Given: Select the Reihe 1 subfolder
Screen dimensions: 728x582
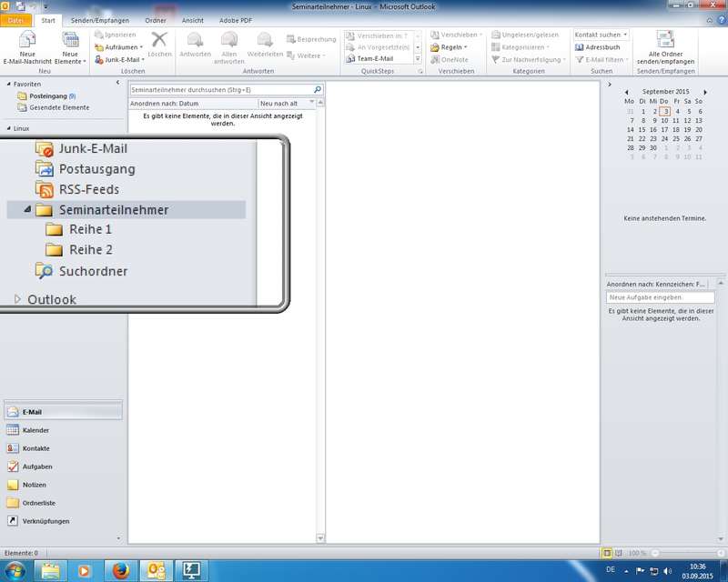Looking at the screenshot, I should coord(90,229).
